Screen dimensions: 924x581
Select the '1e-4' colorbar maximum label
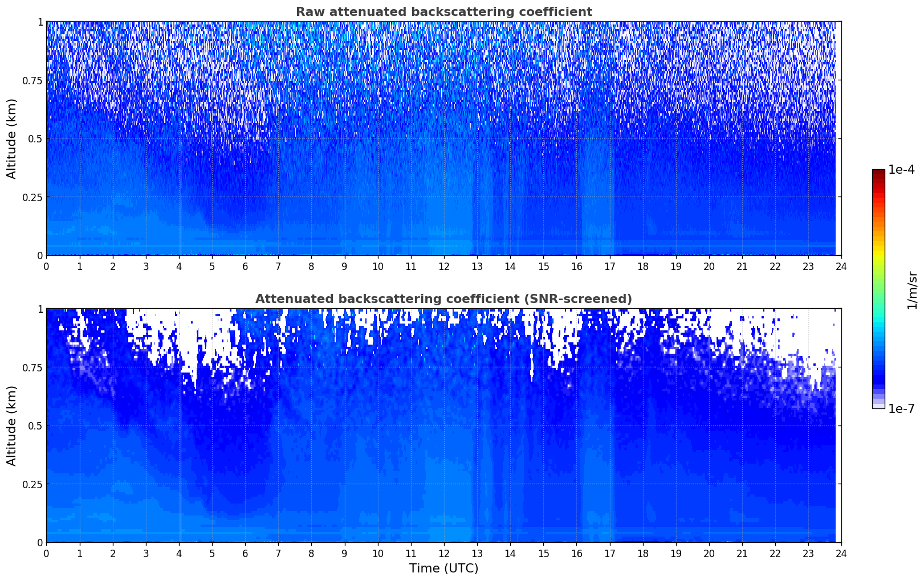tap(901, 170)
